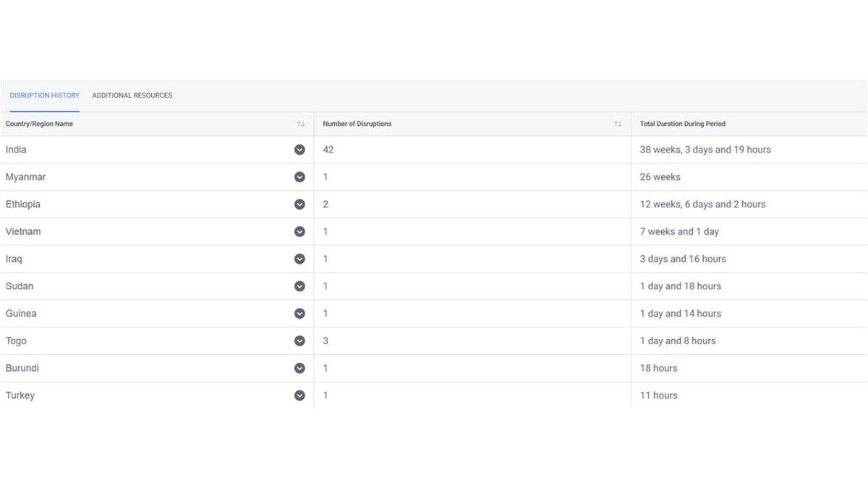
Task: Click Total Duration During Period header
Action: 682,124
